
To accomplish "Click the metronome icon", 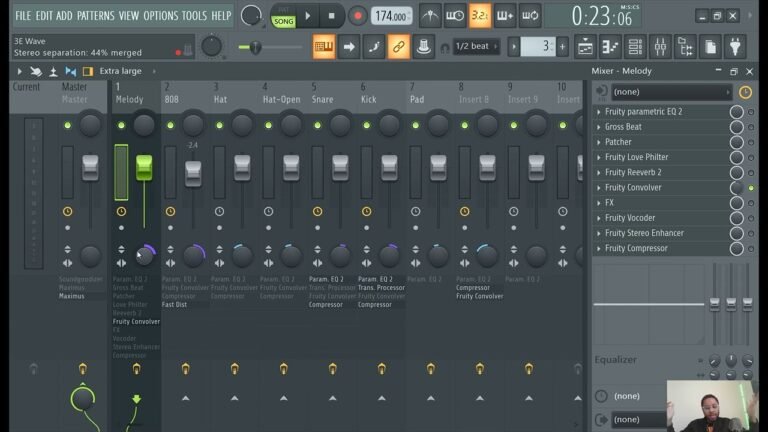I will [x=430, y=16].
